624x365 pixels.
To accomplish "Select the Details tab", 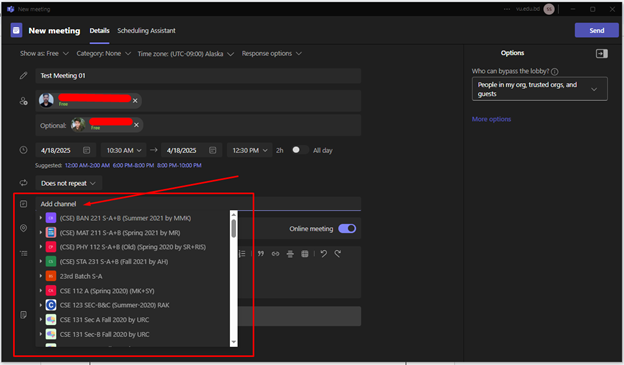I will (99, 31).
